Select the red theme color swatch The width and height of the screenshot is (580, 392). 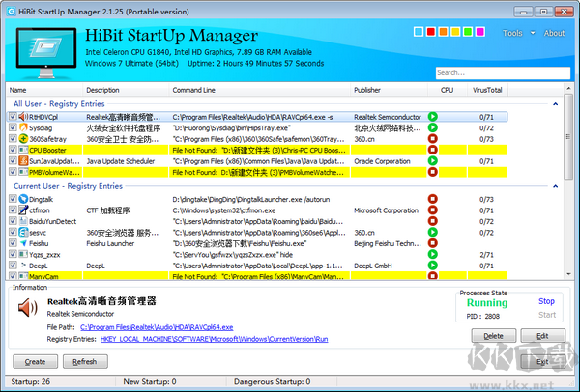pos(432,33)
